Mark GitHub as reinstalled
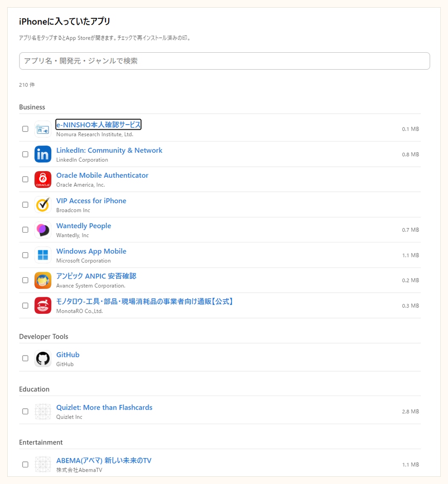 (26, 359)
